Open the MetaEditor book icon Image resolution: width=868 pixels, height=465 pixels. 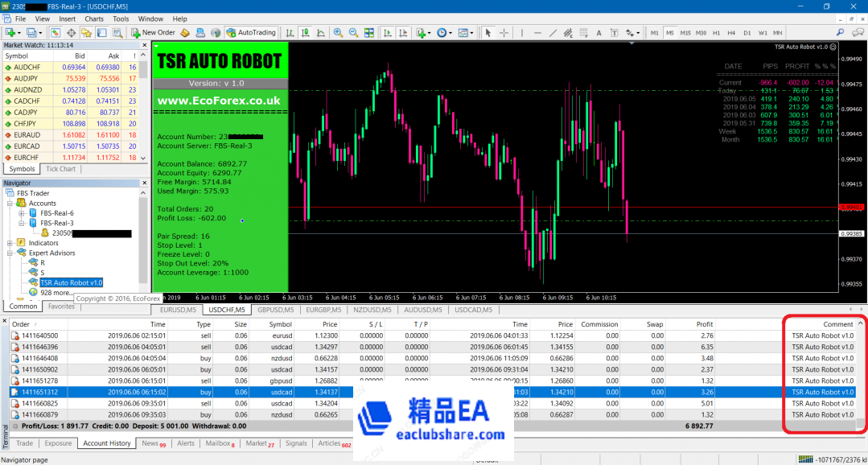(x=185, y=33)
